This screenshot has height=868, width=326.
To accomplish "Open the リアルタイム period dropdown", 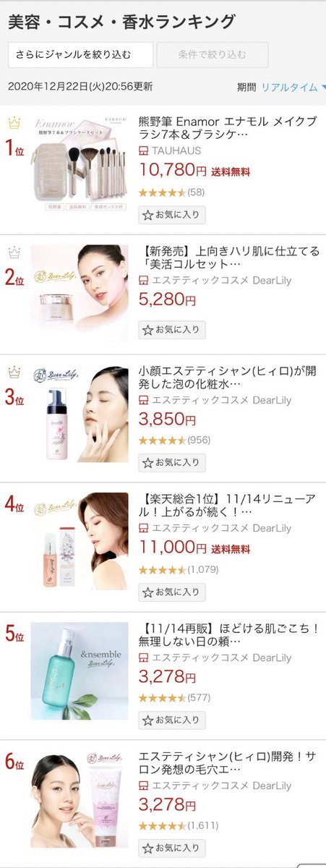I will (x=293, y=87).
